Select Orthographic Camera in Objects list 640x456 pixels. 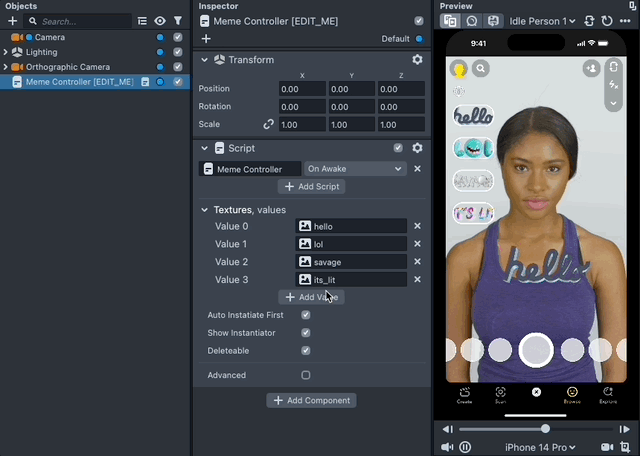pyautogui.click(x=67, y=67)
